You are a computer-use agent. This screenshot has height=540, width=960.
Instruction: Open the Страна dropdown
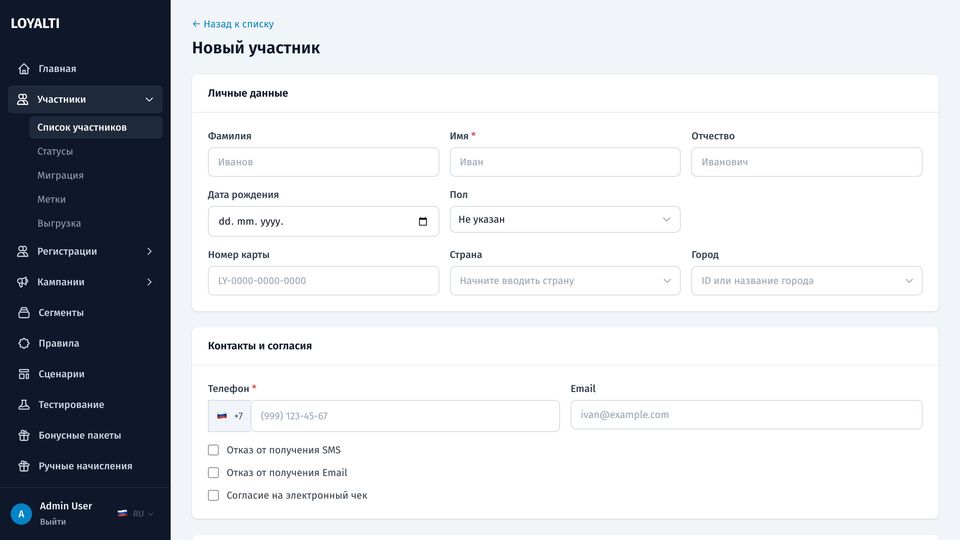[565, 280]
